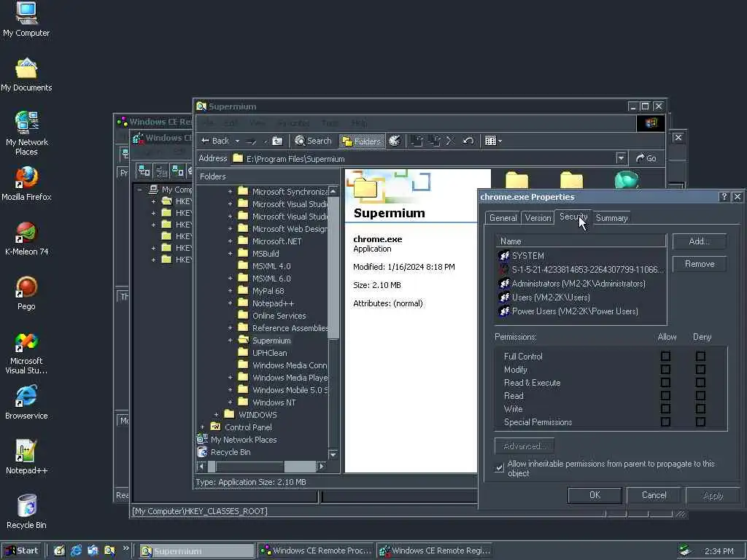747x560 pixels.
Task: Tick Allow for Read permission
Action: (x=665, y=396)
